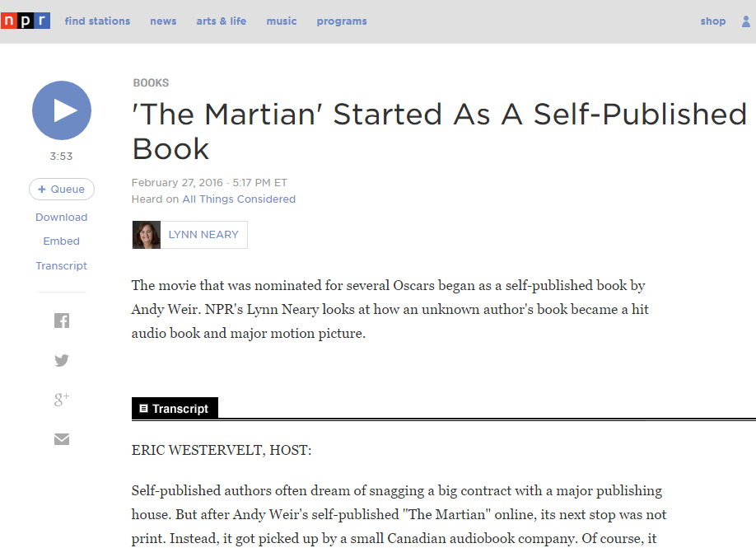Open the music menu

[282, 21]
